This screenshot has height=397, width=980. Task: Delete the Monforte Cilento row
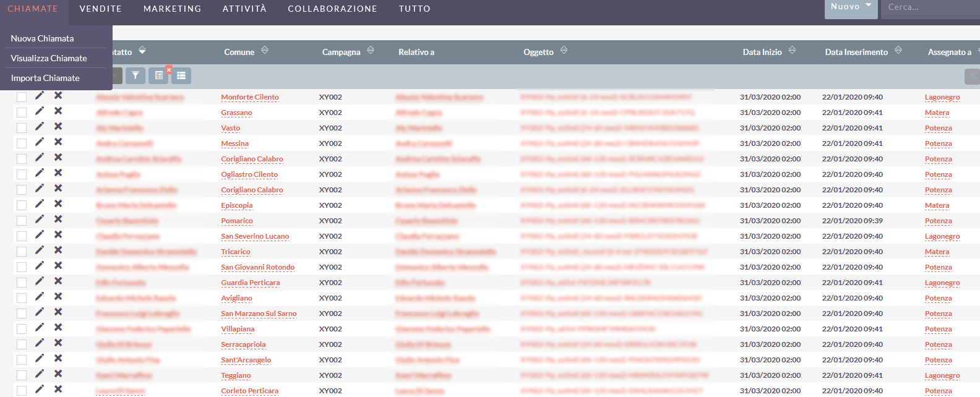point(58,95)
